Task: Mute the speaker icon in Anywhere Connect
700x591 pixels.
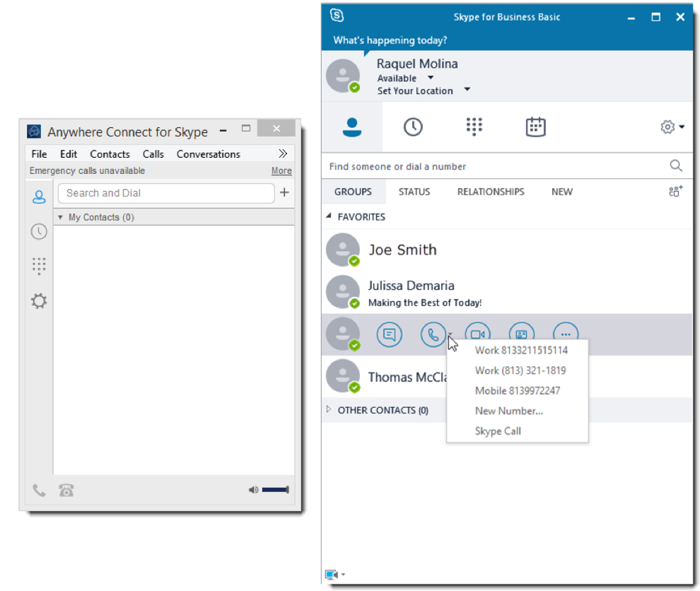Action: [253, 490]
